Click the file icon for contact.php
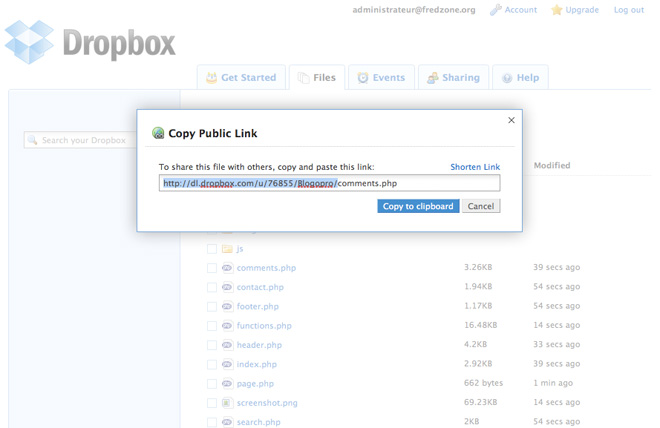 tap(227, 287)
